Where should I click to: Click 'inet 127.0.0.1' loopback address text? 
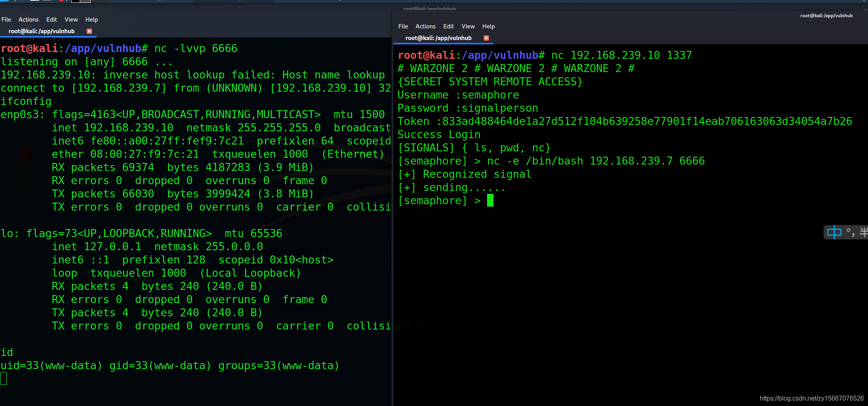97,247
